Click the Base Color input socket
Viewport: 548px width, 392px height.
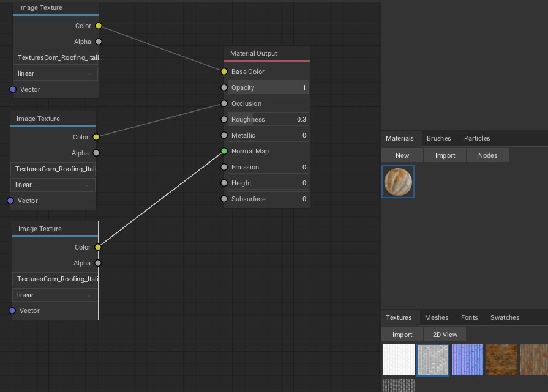[x=224, y=72]
